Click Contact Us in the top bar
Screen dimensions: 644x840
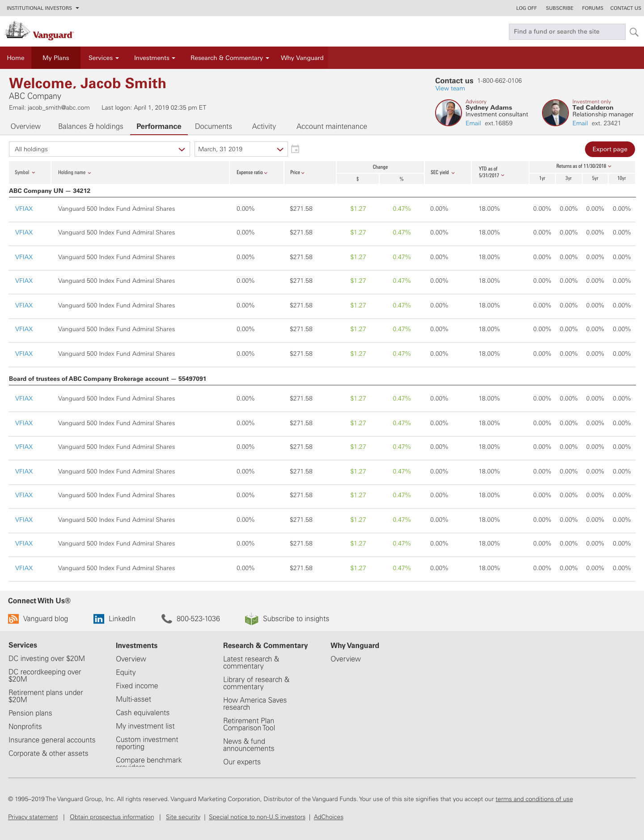pyautogui.click(x=626, y=8)
